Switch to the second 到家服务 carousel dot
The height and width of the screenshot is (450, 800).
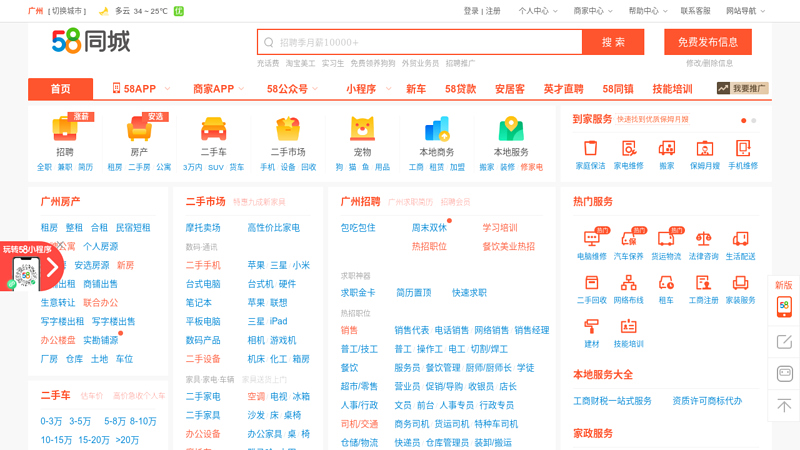(x=754, y=120)
